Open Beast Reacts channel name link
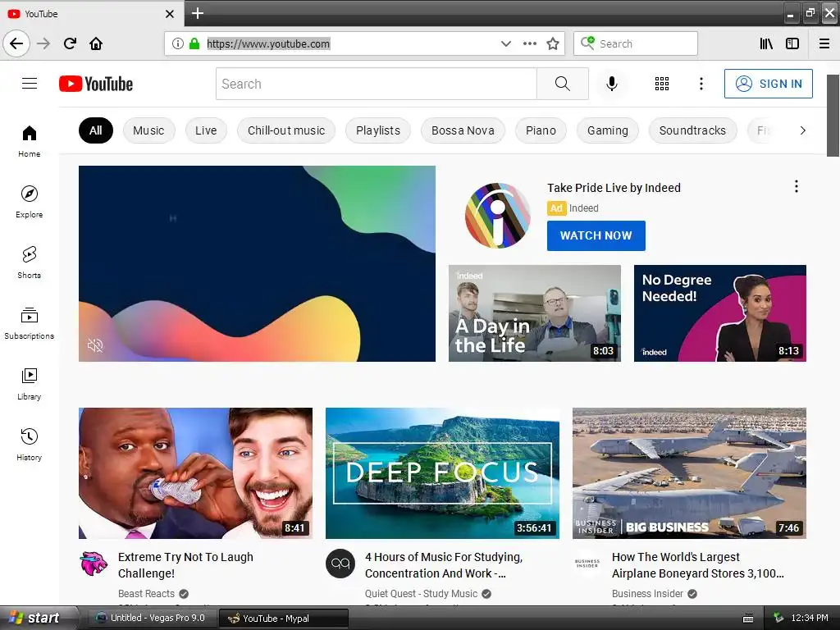840x630 pixels. [146, 594]
